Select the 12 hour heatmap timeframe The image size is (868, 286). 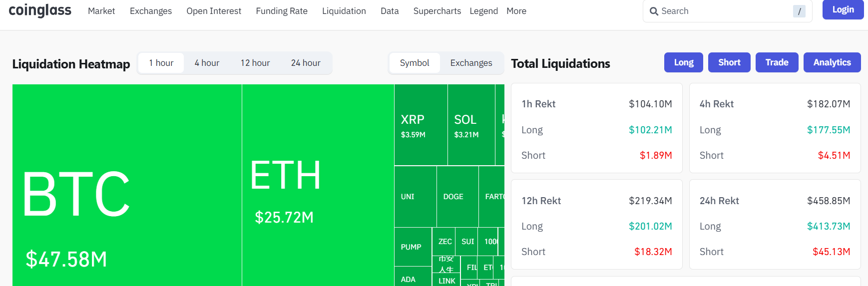coord(255,63)
